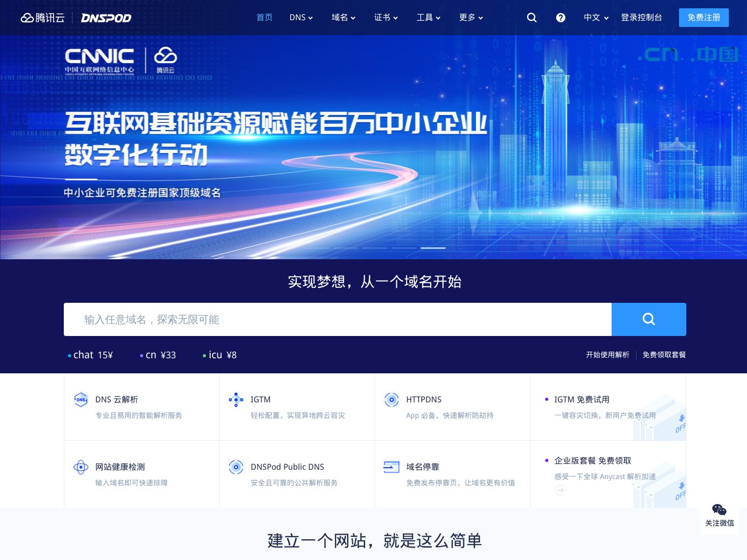
Task: Click the 网站健康检测 icon
Action: pyautogui.click(x=81, y=467)
